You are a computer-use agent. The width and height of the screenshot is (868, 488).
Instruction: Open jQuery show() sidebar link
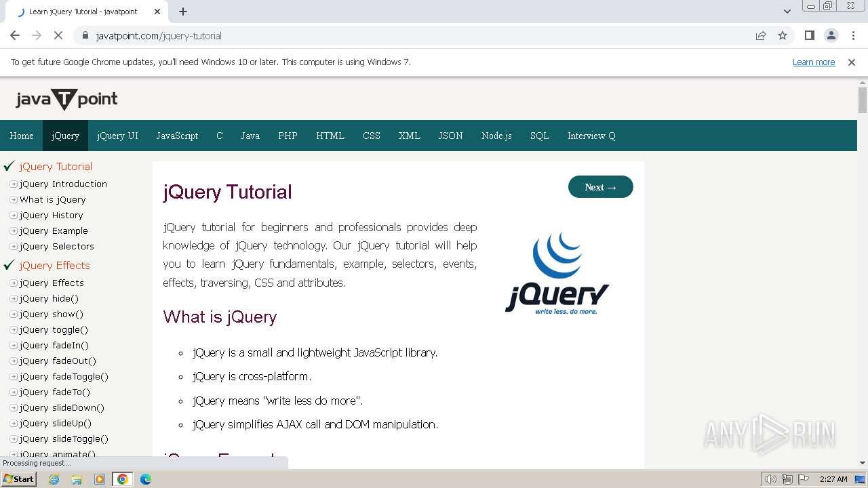pos(52,314)
